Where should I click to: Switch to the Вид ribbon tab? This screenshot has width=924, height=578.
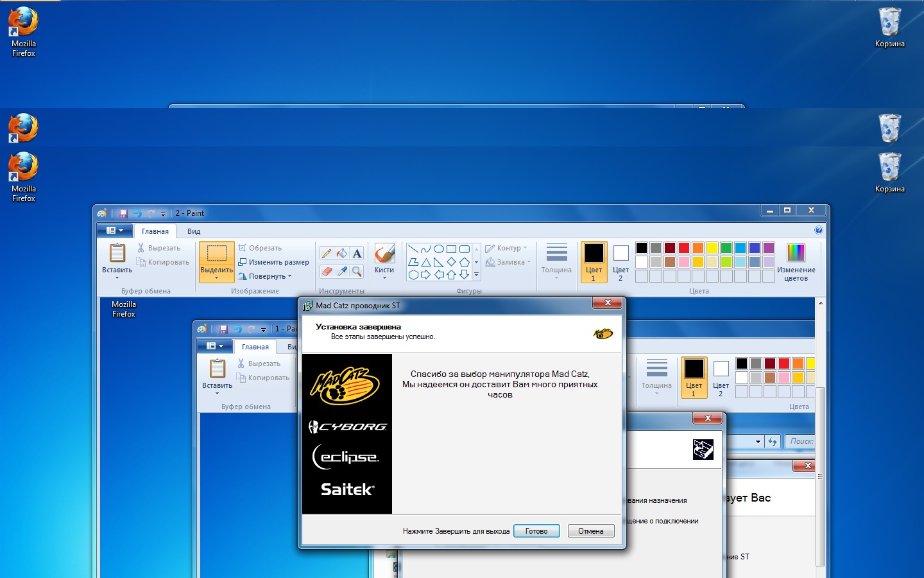pos(194,231)
